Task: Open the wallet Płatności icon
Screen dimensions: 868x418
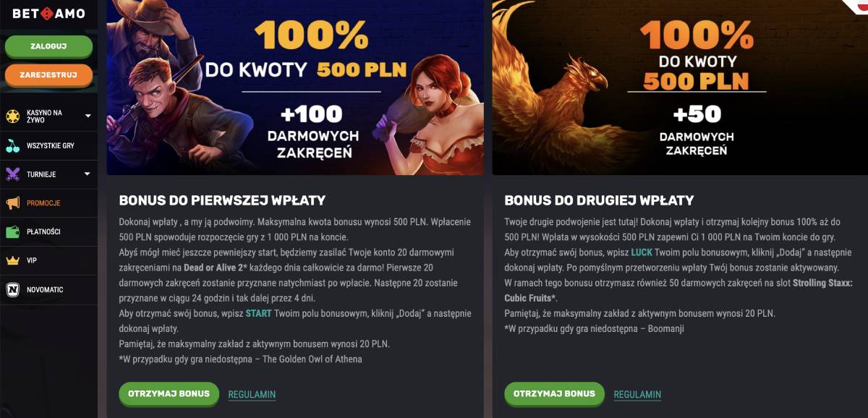Action: (x=13, y=232)
